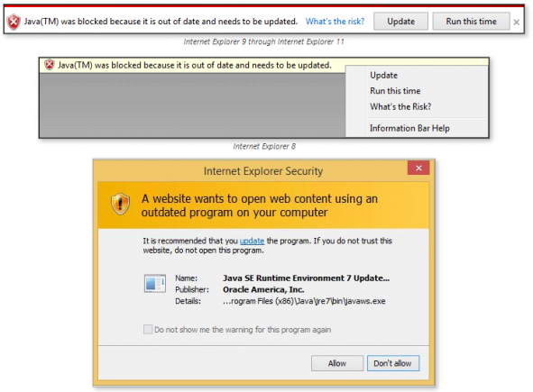Screen dimensions: 533x392
Task: Click the red shield icon in the IE8 information bar
Action: [50, 65]
